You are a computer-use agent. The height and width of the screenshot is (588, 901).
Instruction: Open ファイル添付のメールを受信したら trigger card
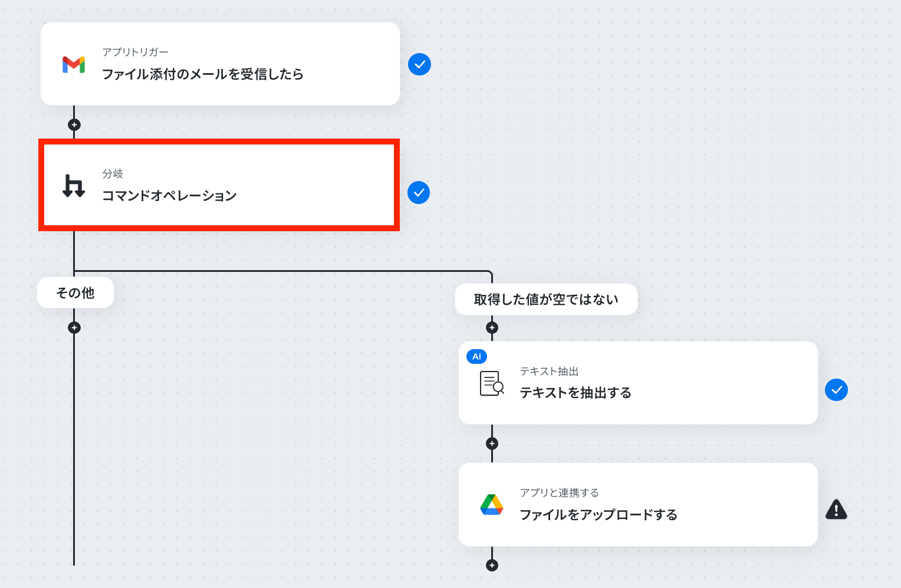220,64
